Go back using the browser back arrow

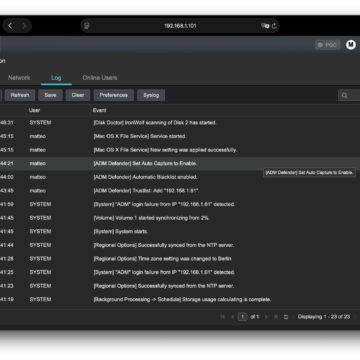10,26
